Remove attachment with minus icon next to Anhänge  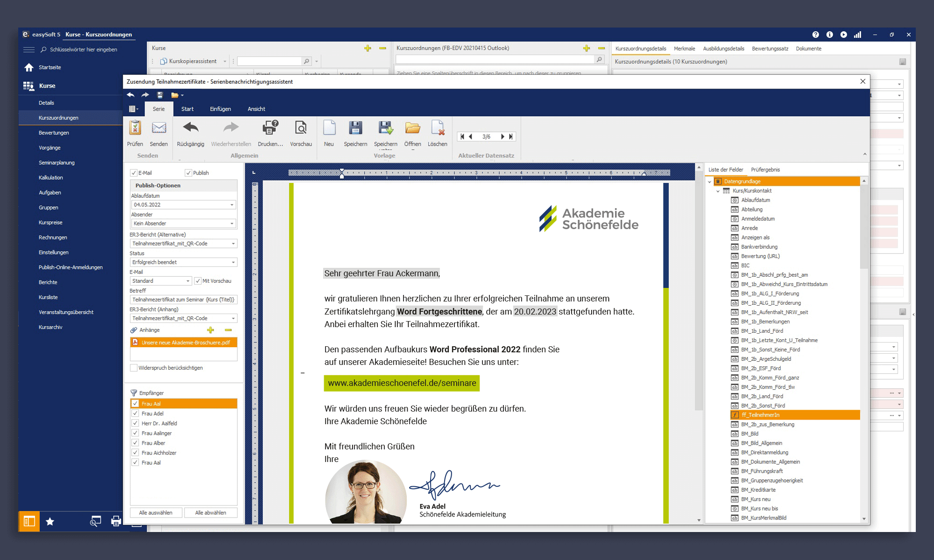coord(228,330)
